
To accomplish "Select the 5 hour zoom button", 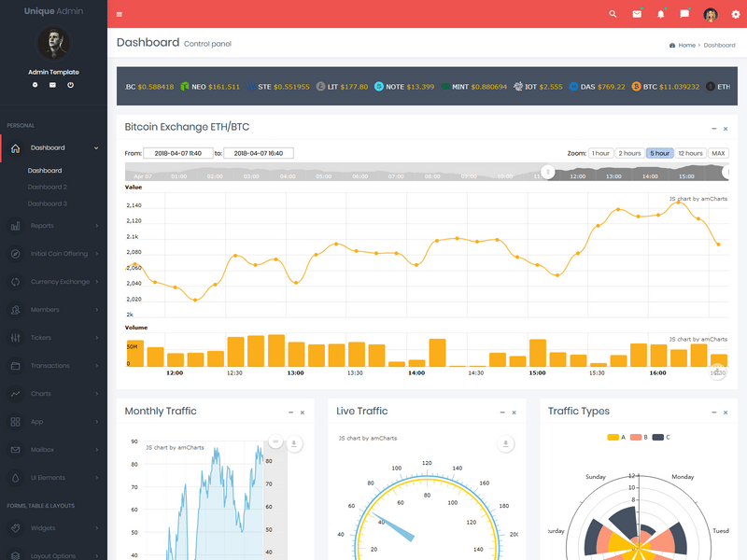I will tap(659, 153).
